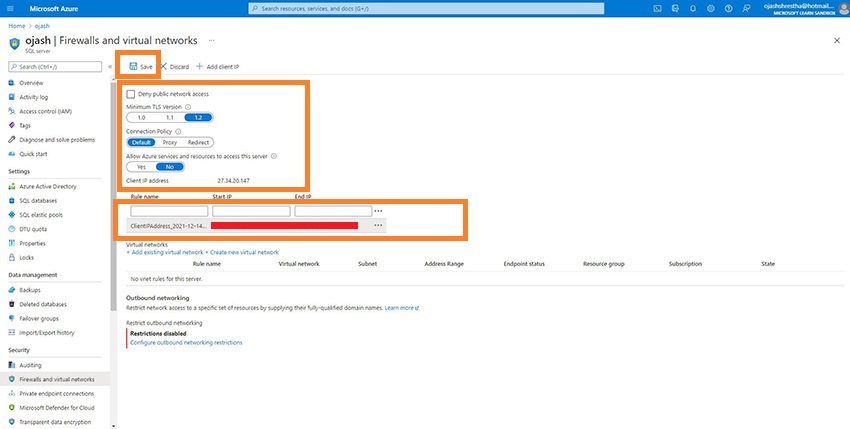This screenshot has height=429, width=850.
Task: Open portal settings gear icon
Action: pos(711,9)
